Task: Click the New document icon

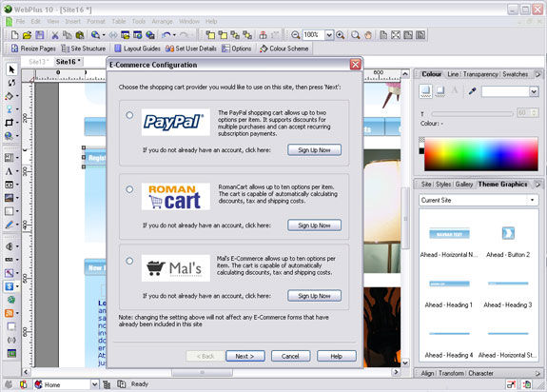Action: [14, 35]
